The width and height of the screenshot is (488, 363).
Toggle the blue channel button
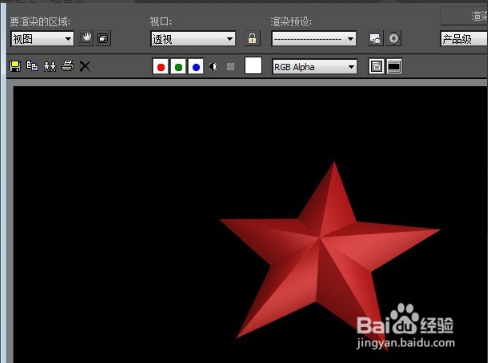196,67
